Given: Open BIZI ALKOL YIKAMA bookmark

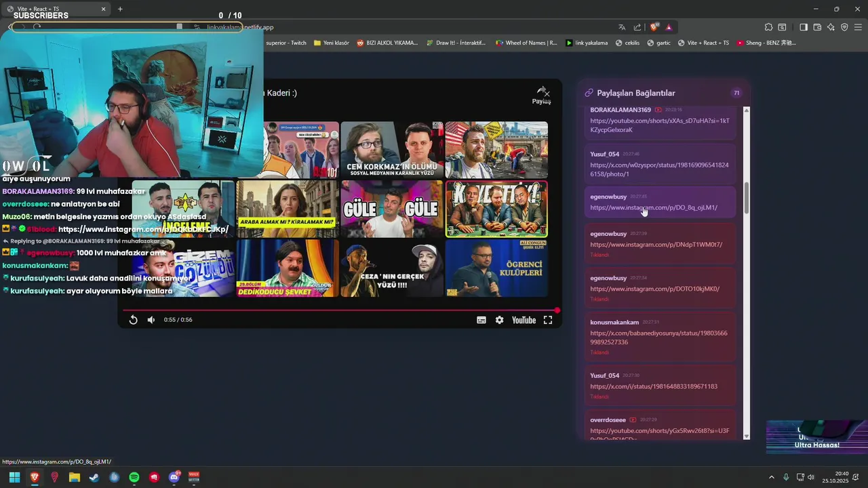Looking at the screenshot, I should [x=387, y=43].
